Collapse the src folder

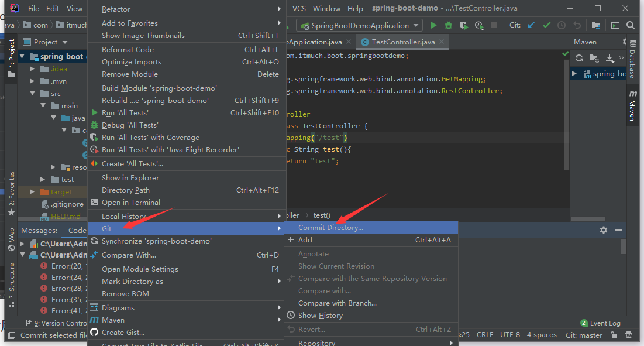(32, 93)
